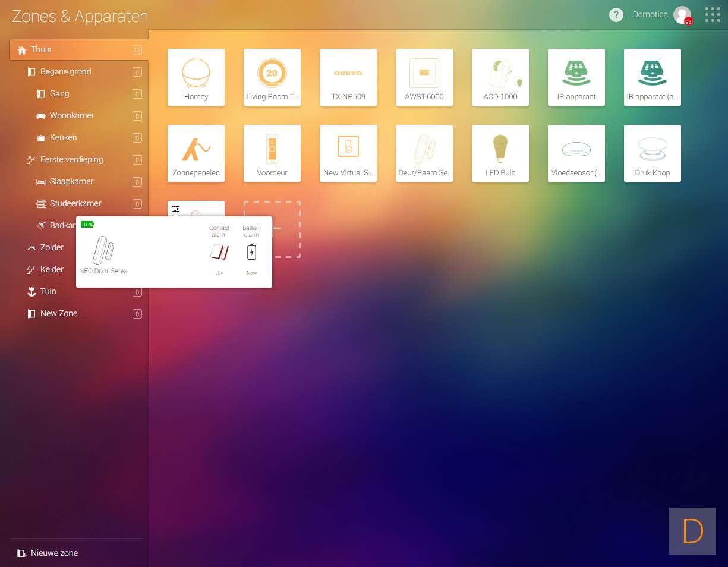Select the Thuis zone

[78, 49]
